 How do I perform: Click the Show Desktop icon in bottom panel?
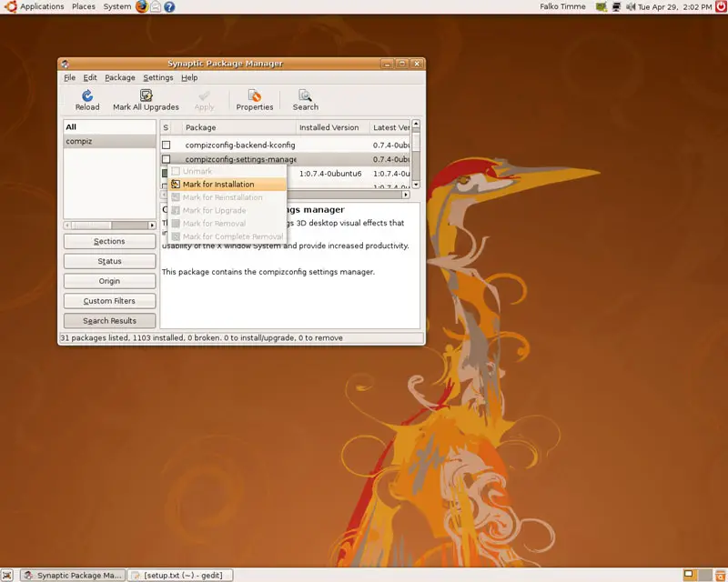click(x=7, y=576)
